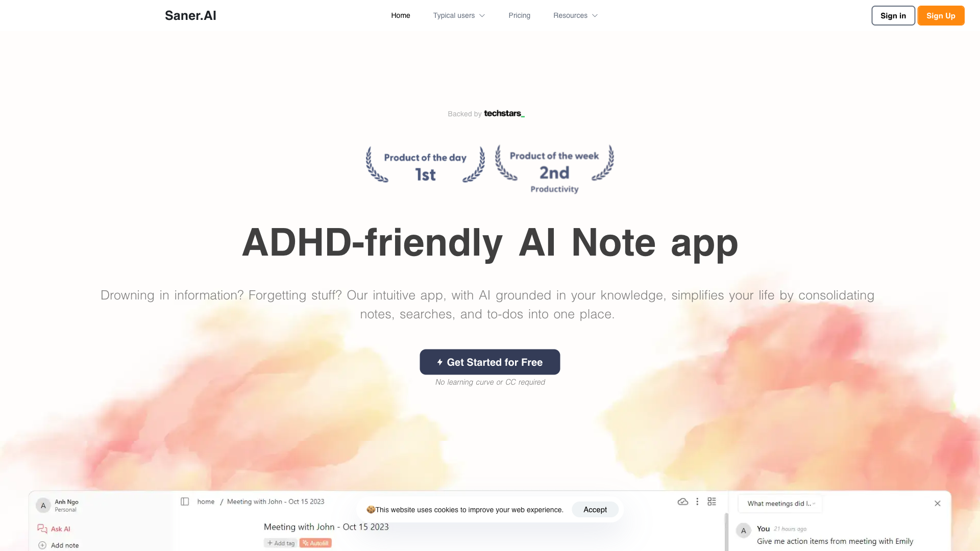Click the Ask AI sidebar icon
Screen dimensions: 980x551
click(42, 529)
